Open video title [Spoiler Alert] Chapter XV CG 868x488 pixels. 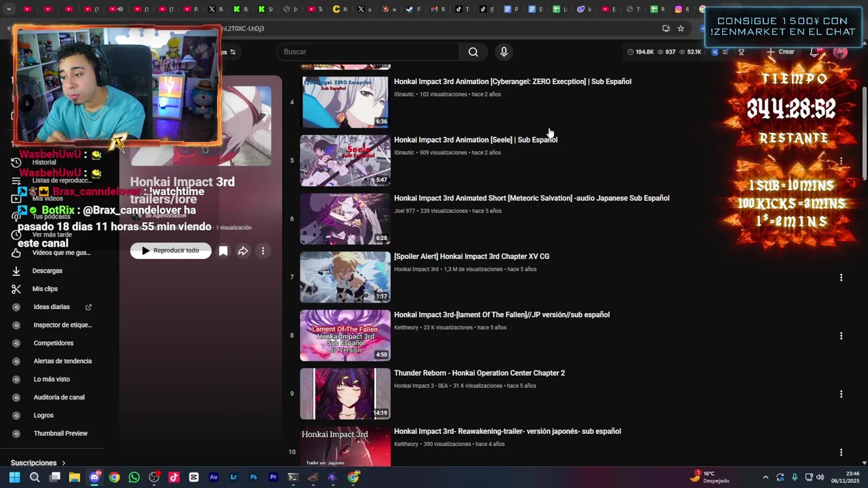(x=471, y=256)
